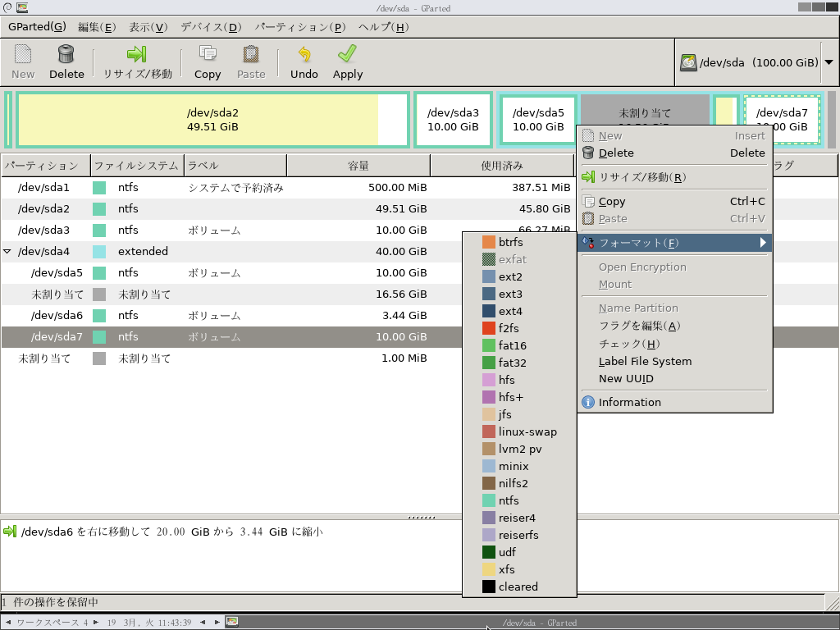Click the Delete trash can toolbar icon
Screen dimensions: 840x630
(66, 53)
